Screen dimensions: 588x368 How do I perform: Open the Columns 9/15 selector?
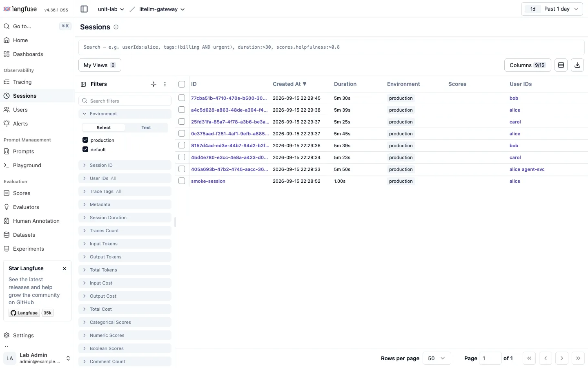(x=528, y=65)
